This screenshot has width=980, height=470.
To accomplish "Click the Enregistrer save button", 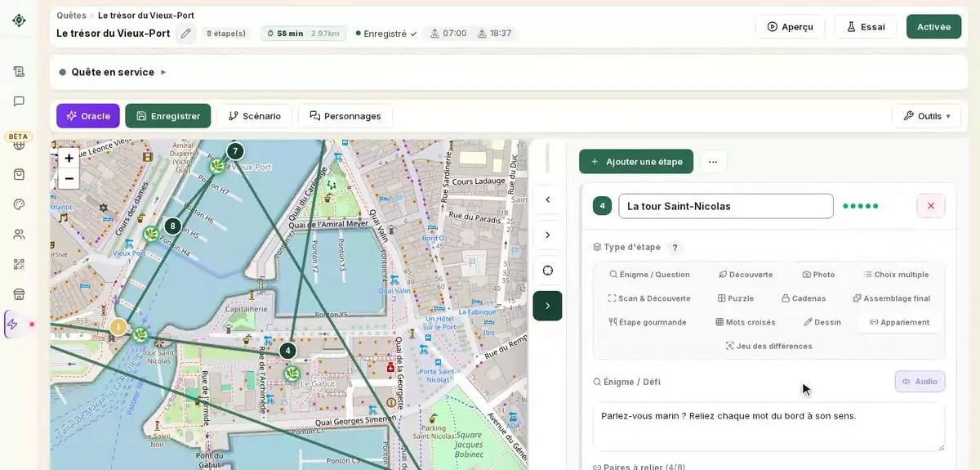I will coord(168,116).
